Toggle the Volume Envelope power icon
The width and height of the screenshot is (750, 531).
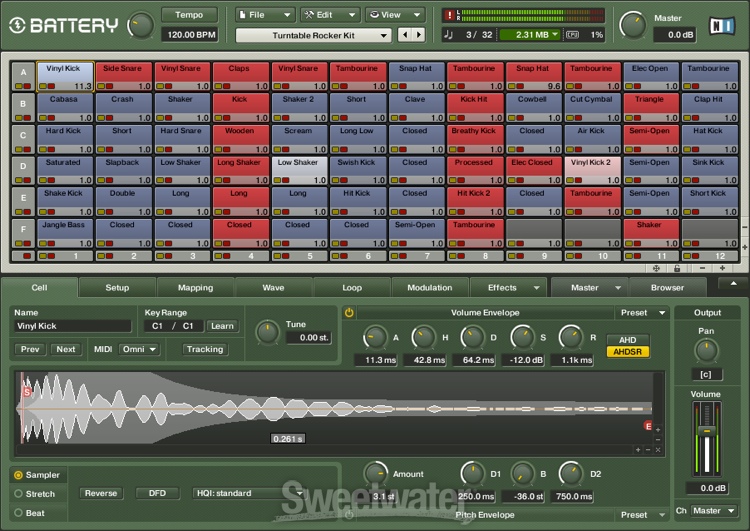point(349,313)
